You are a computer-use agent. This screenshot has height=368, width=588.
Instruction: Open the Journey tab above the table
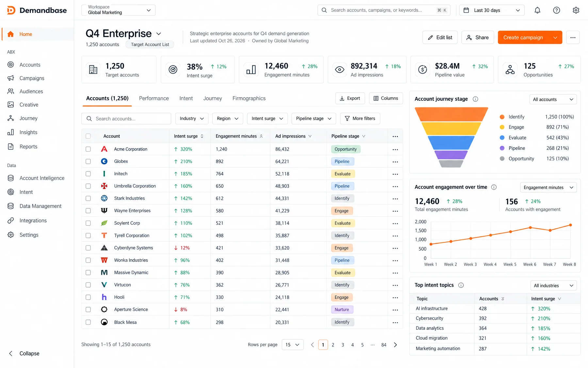coord(213,98)
